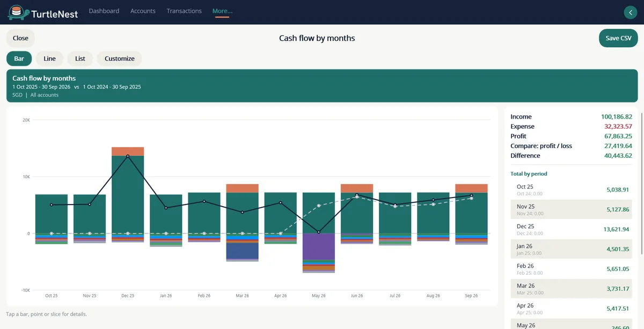Switch to the List view
This screenshot has height=329, width=644.
(x=80, y=59)
